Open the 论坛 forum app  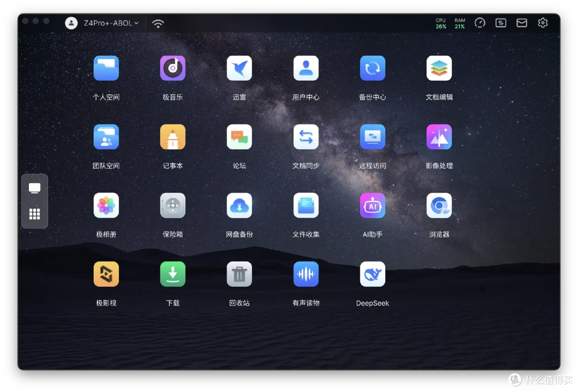[239, 137]
